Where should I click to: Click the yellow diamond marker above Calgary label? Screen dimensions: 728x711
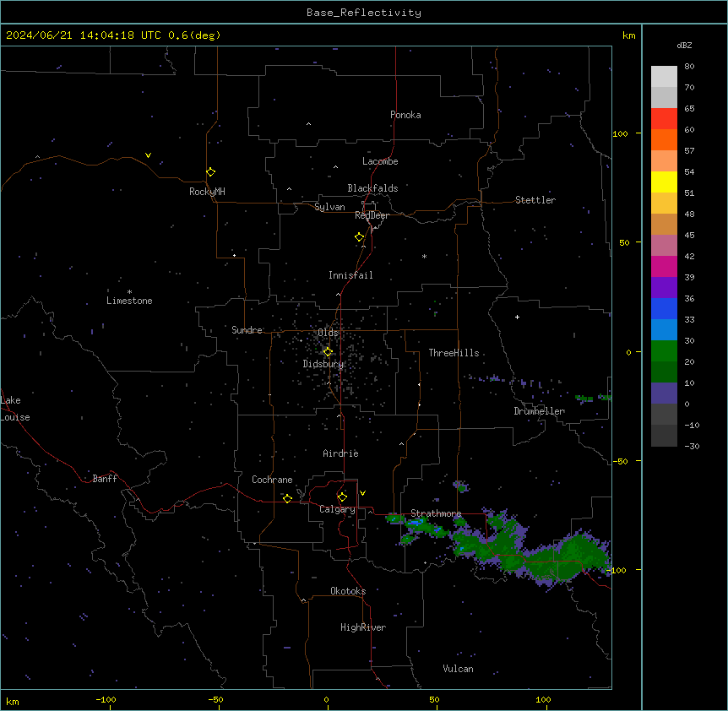click(342, 497)
